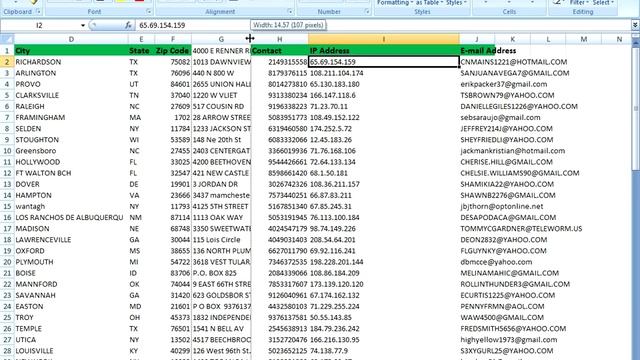Screen dimensions: 640x360
Task: Select state cell UT in row 4
Action: [x=141, y=84]
